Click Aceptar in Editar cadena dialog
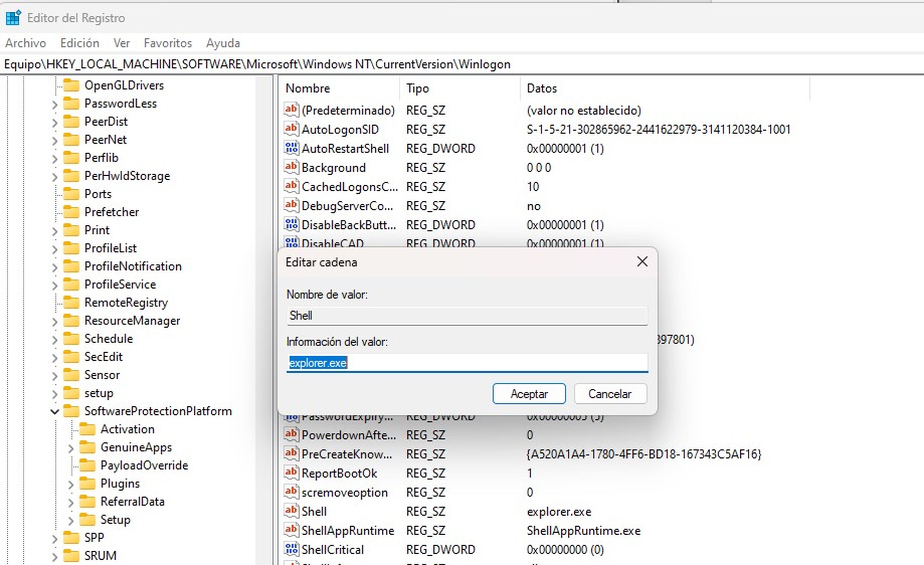Image resolution: width=924 pixels, height=565 pixels. (x=529, y=394)
